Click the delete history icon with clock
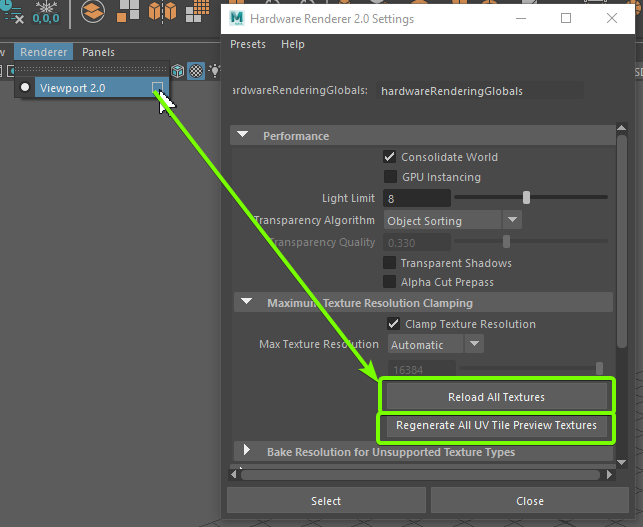 [11, 12]
